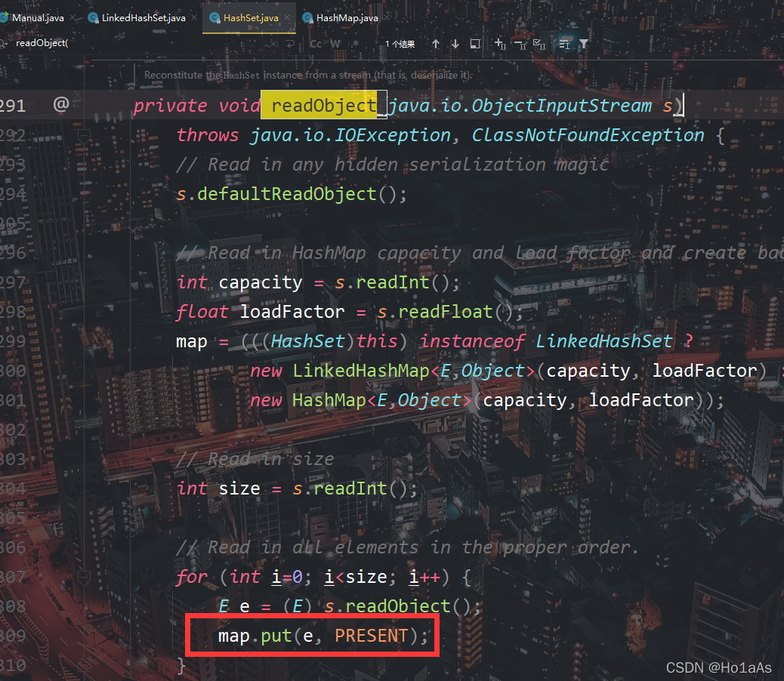Go to next occurrence with down arrow
The height and width of the screenshot is (681, 784).
tap(455, 44)
